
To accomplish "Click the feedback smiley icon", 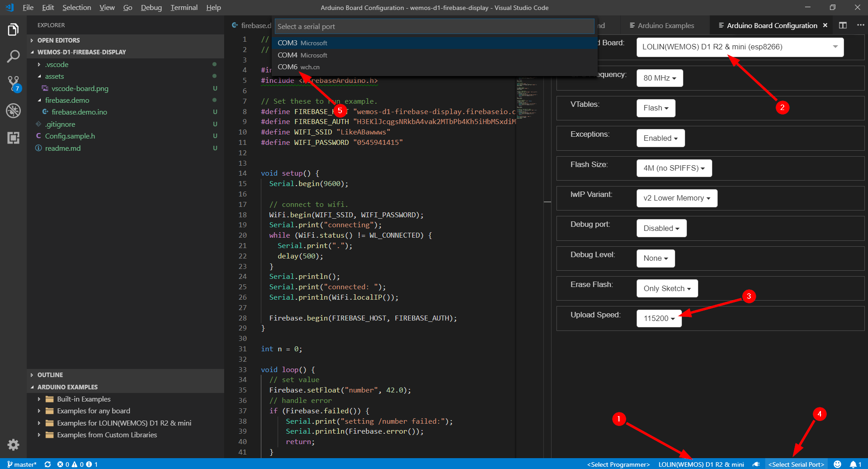I will click(837, 464).
